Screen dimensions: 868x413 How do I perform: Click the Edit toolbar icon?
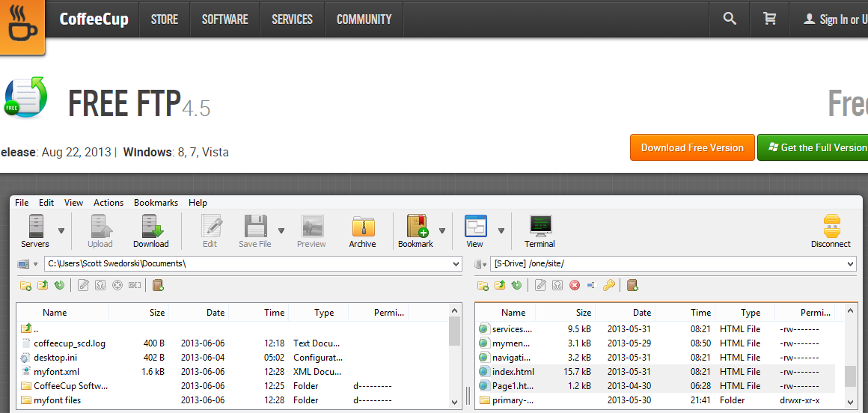point(210,231)
